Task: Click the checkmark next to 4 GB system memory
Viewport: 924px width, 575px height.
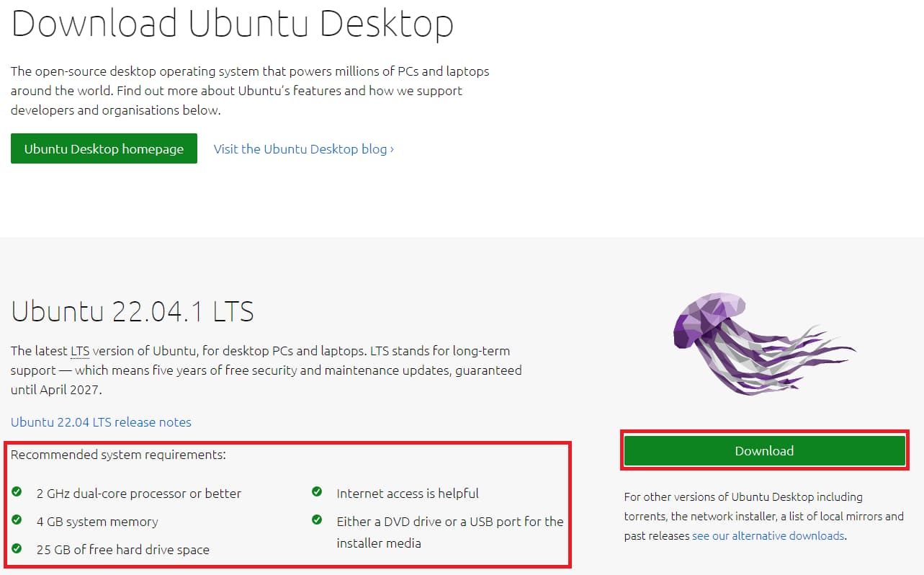Action: [x=17, y=521]
